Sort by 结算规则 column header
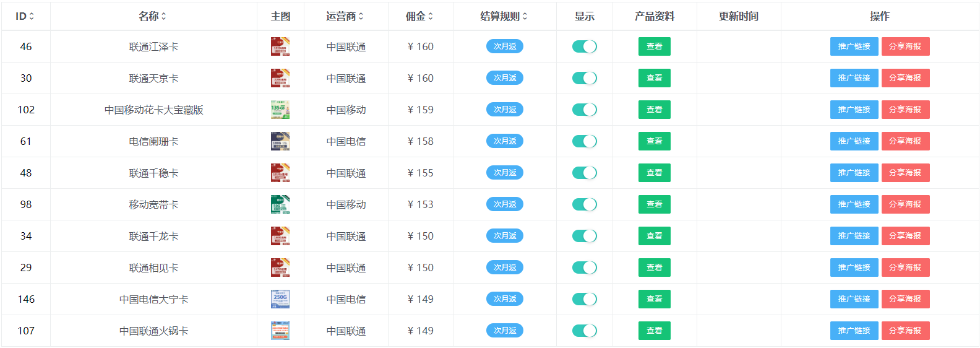 pyautogui.click(x=504, y=16)
